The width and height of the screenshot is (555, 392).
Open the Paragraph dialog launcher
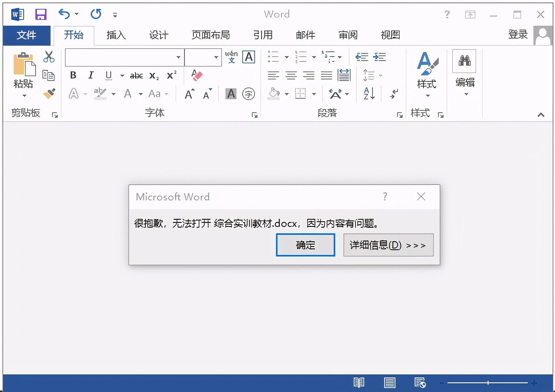(x=400, y=115)
